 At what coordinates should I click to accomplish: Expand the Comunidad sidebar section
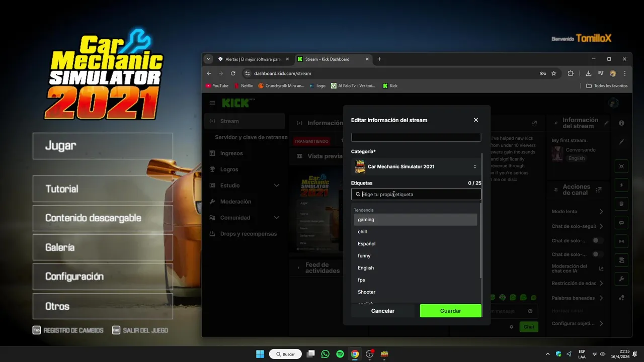pyautogui.click(x=245, y=218)
